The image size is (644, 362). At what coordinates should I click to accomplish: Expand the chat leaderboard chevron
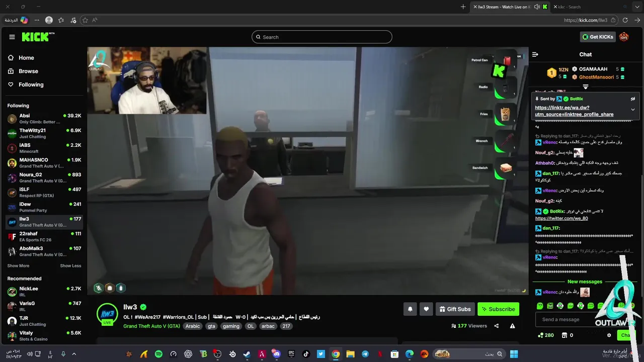coord(585,87)
